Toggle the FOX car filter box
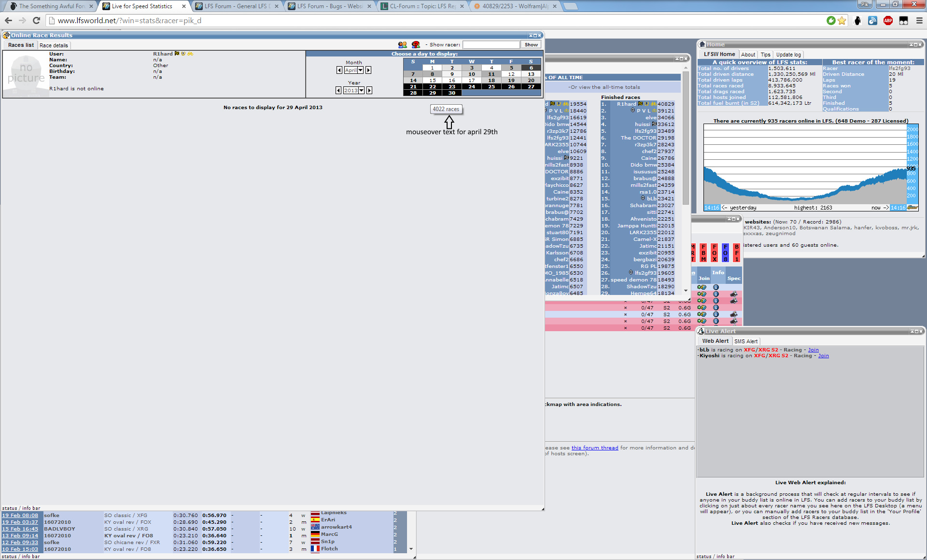This screenshot has width=927, height=560. point(715,253)
